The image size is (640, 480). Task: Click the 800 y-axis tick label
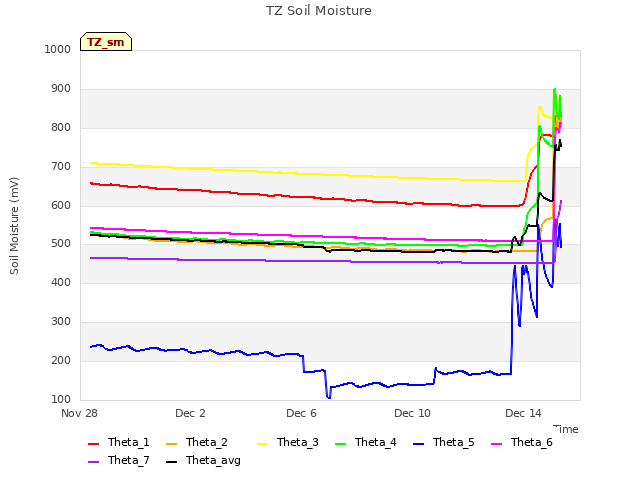pyautogui.click(x=61, y=127)
